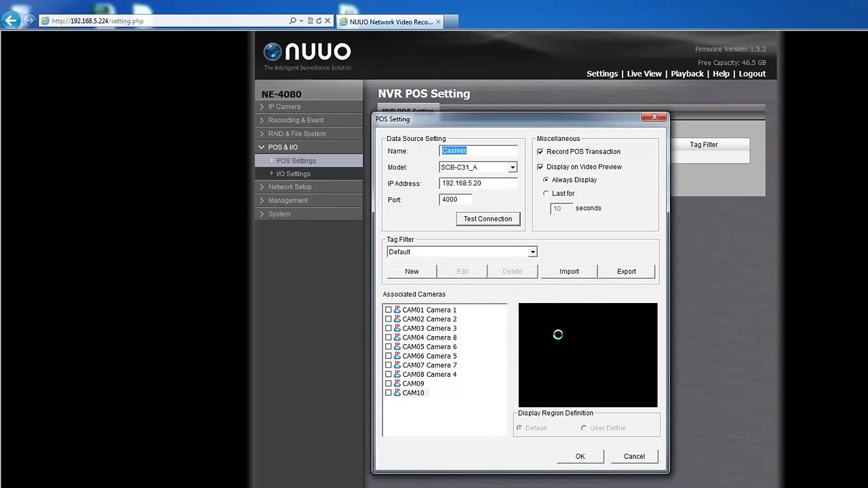
Task: Refresh the page using the reload icon
Action: (319, 21)
